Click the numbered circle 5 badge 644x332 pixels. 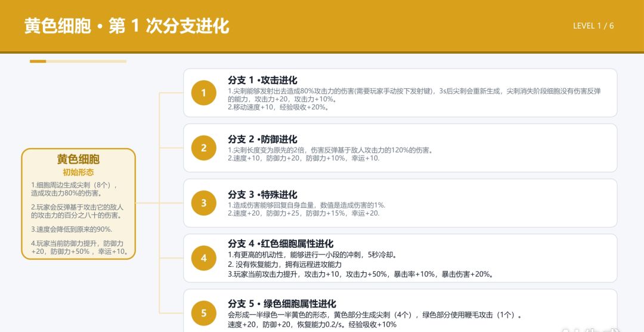coord(204,313)
